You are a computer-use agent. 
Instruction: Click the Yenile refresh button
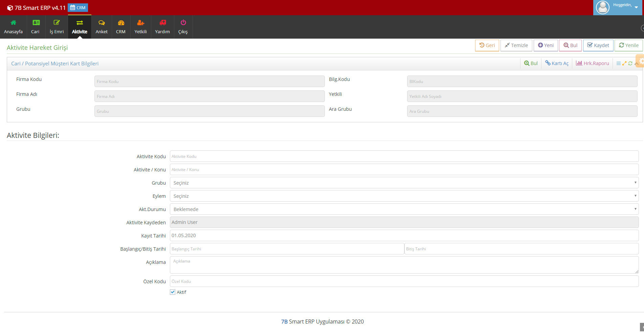(629, 45)
